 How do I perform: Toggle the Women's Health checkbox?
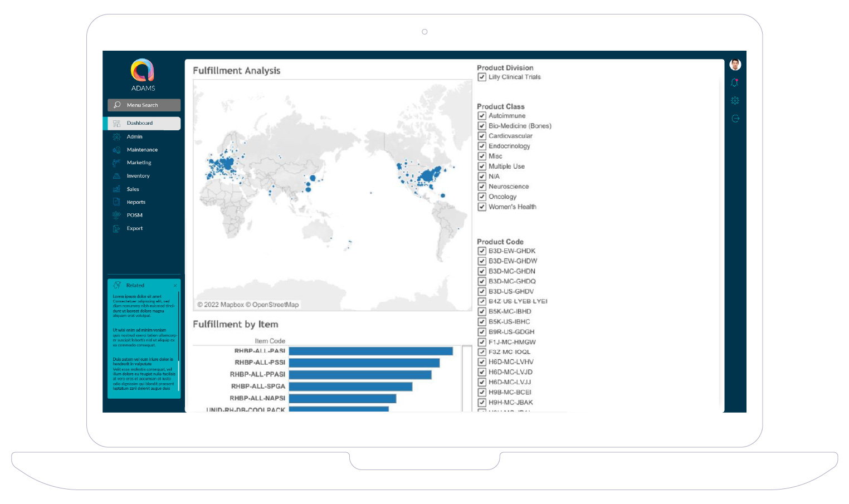click(482, 207)
